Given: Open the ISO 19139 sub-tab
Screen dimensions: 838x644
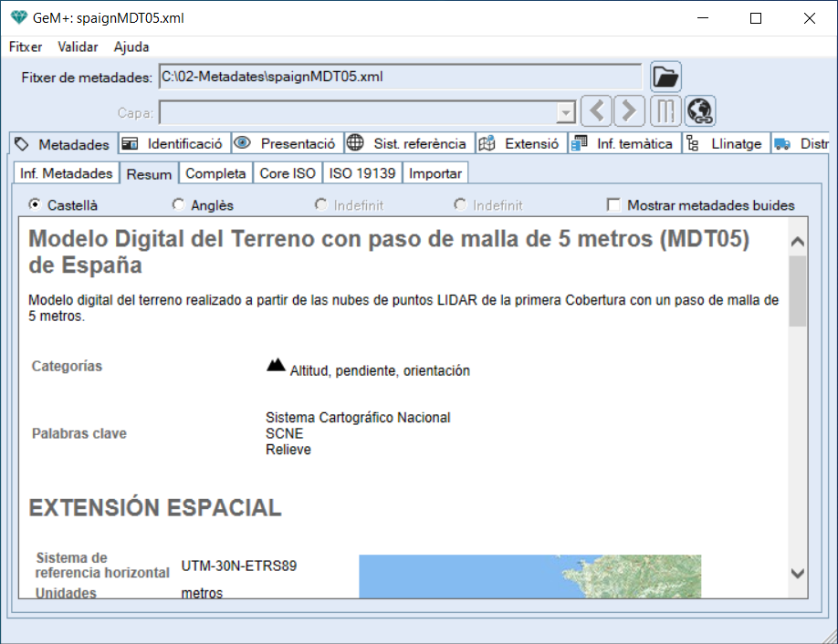Looking at the screenshot, I should 361,173.
